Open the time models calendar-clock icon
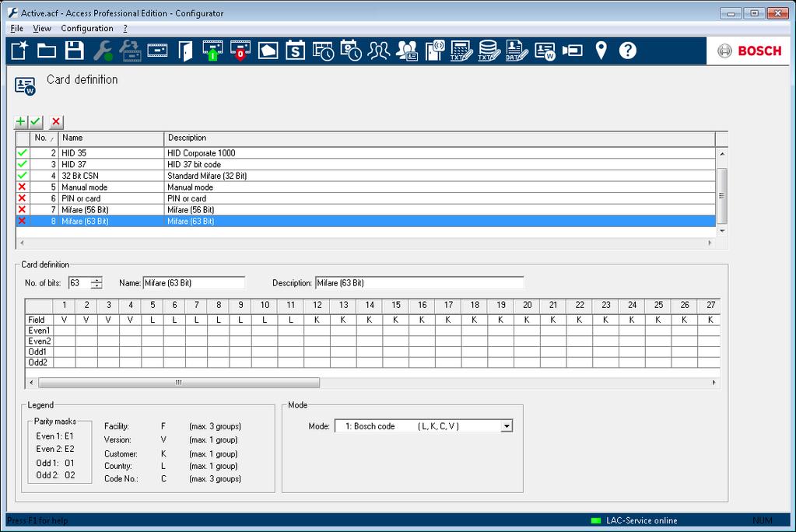Viewport: 796px width, 532px height. click(x=351, y=51)
